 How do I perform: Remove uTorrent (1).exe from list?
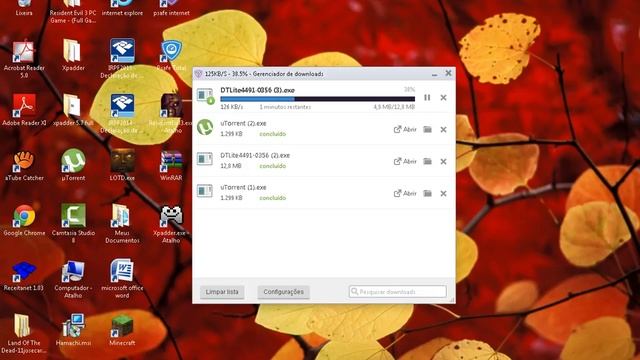(x=443, y=193)
